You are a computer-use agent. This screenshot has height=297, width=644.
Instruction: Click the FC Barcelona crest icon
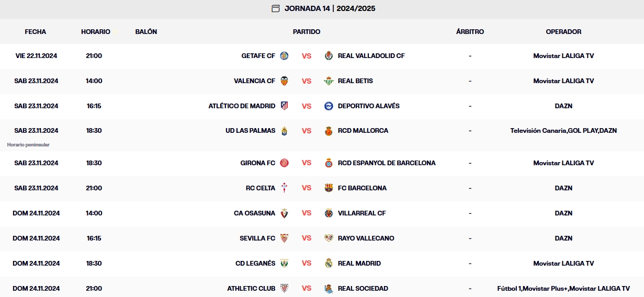click(329, 188)
